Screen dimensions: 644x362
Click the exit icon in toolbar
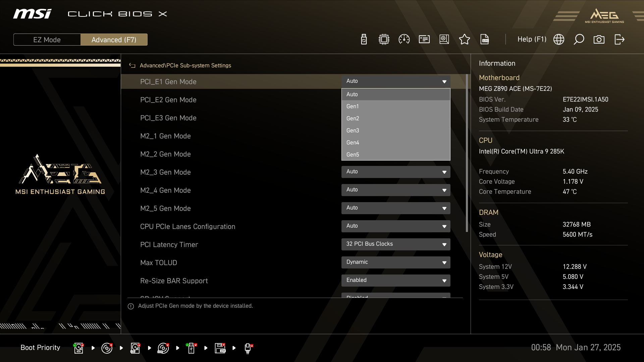click(619, 40)
